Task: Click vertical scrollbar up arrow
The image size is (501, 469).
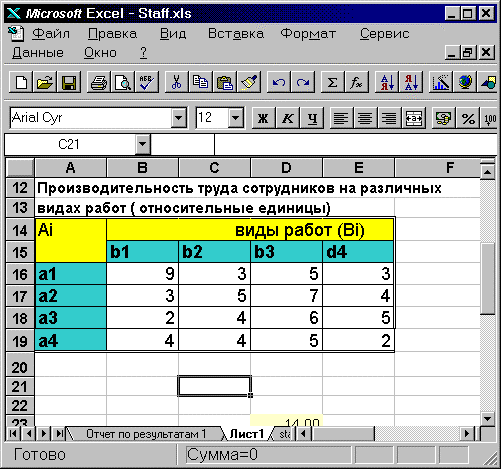Action: point(488,172)
